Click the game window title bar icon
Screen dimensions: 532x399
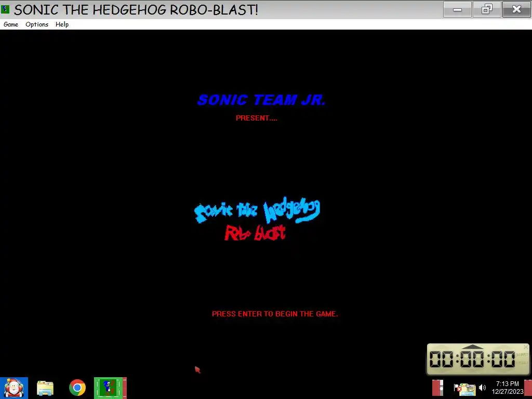click(x=5, y=9)
